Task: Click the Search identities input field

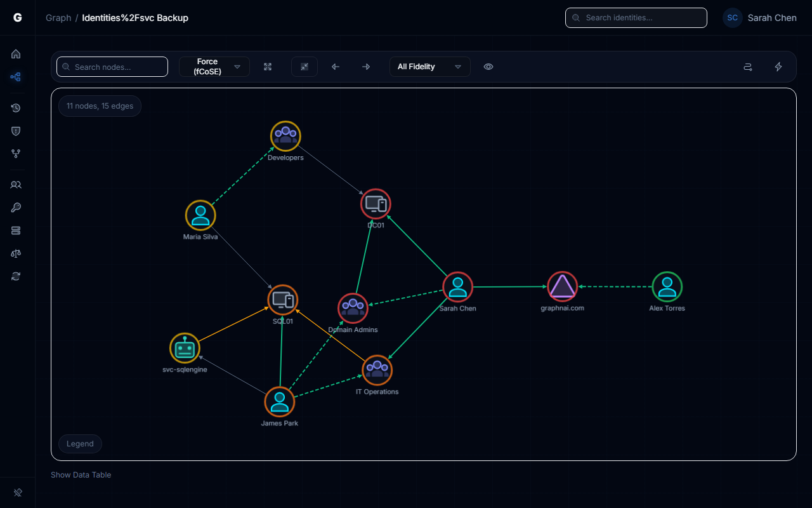Action: 636,18
